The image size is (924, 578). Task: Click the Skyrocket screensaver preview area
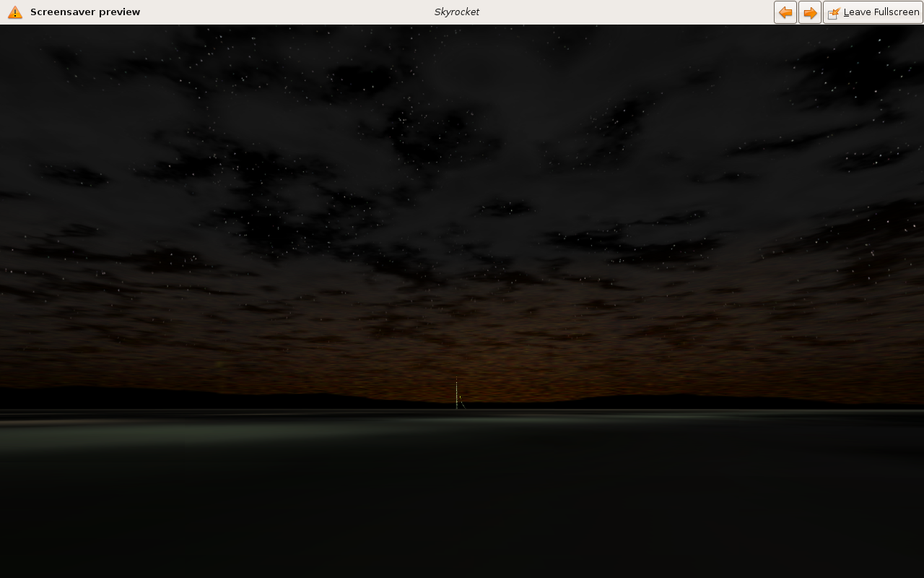(x=462, y=301)
